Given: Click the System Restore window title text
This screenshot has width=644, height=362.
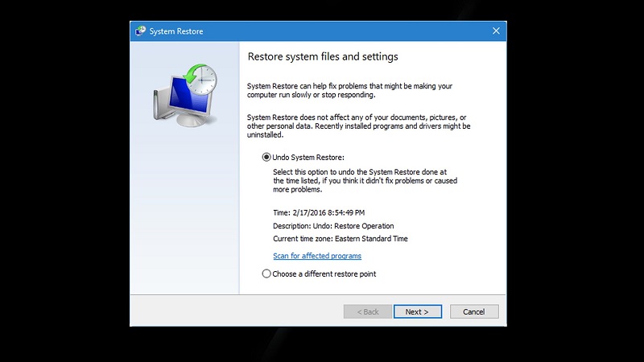Looking at the screenshot, I should pos(176,31).
